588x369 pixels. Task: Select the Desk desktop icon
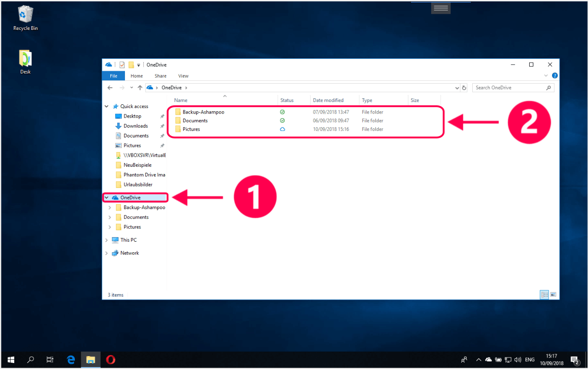point(25,62)
